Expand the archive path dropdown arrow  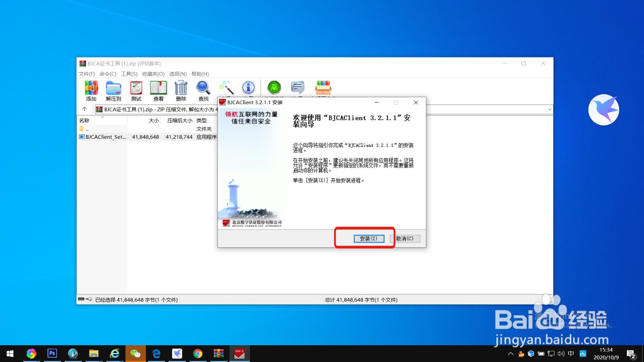pyautogui.click(x=549, y=109)
